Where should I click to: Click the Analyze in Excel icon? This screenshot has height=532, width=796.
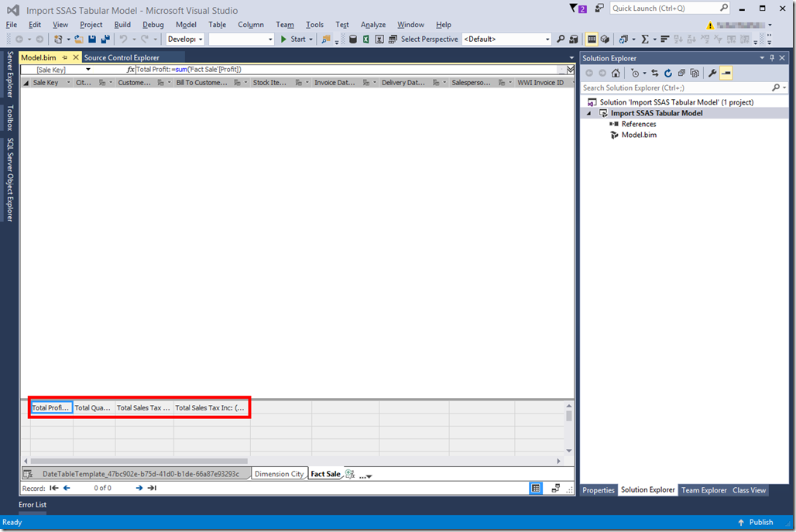point(366,39)
